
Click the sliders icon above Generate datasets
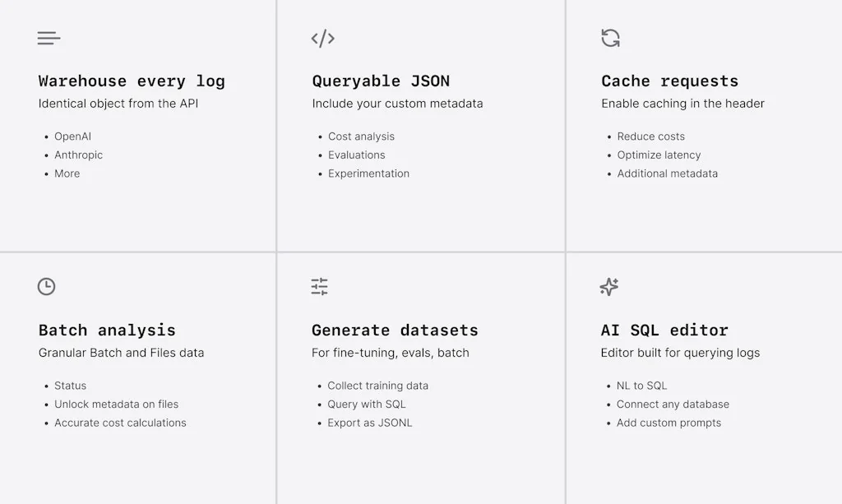pyautogui.click(x=319, y=286)
